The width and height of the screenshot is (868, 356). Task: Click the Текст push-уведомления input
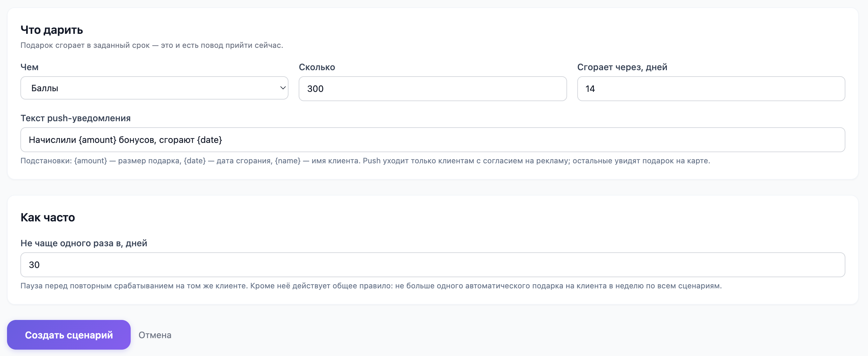coord(433,140)
